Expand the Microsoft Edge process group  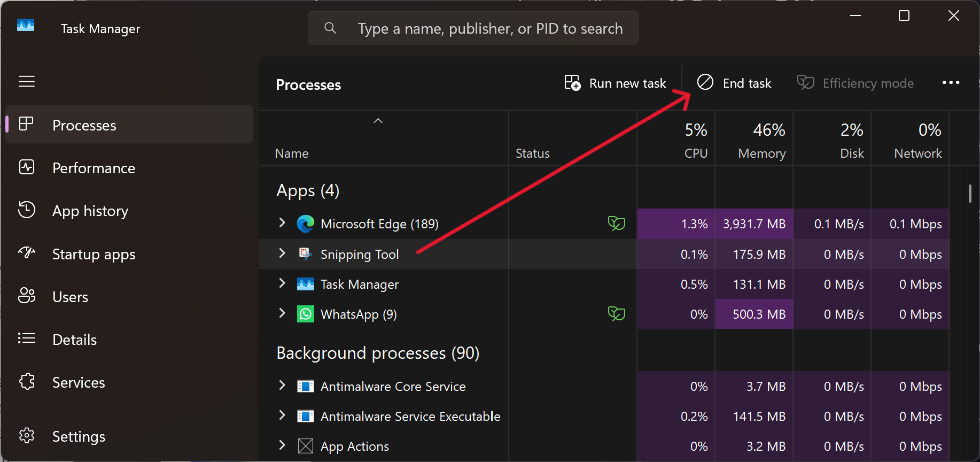point(282,223)
